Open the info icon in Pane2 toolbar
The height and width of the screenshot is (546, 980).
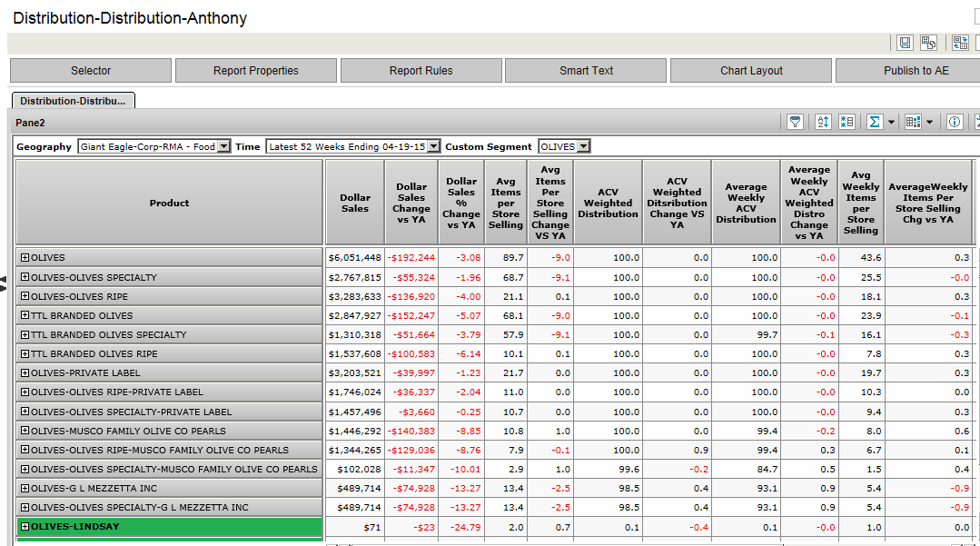(955, 122)
